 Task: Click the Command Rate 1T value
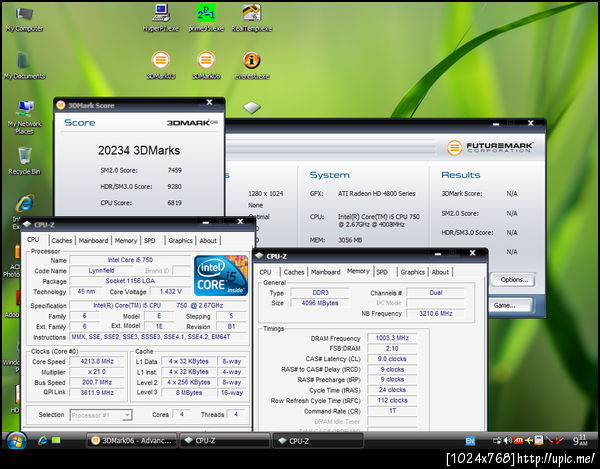coord(392,411)
